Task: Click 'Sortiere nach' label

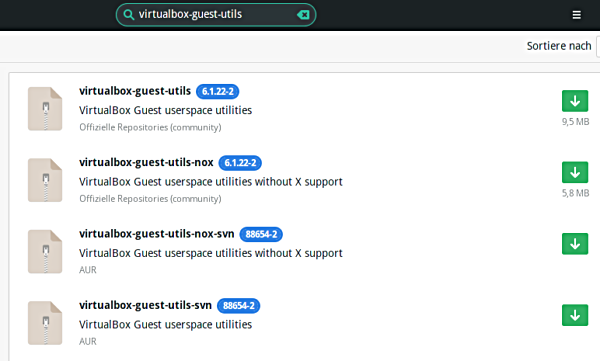Action: (x=559, y=46)
